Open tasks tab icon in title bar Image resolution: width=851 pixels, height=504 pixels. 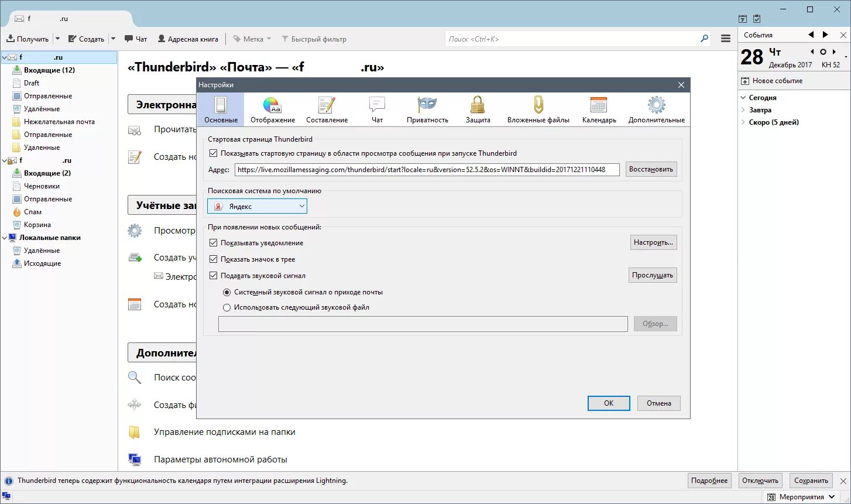(x=757, y=19)
